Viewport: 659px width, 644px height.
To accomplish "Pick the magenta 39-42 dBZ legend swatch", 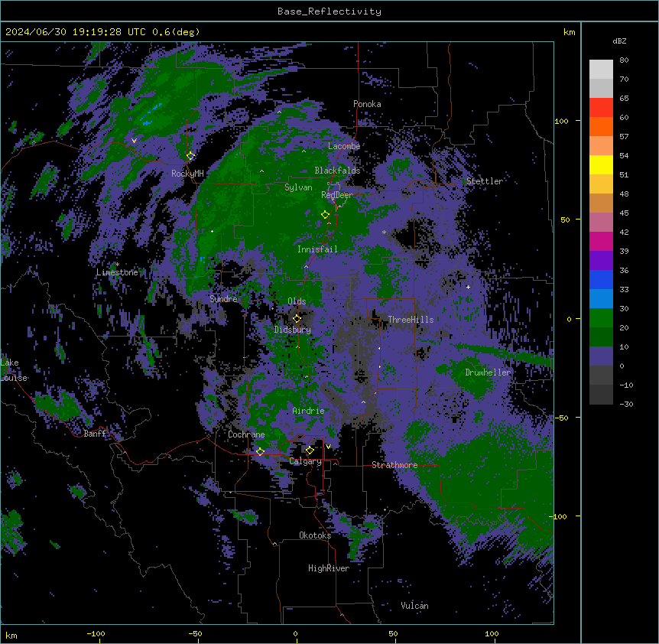I will pos(601,241).
